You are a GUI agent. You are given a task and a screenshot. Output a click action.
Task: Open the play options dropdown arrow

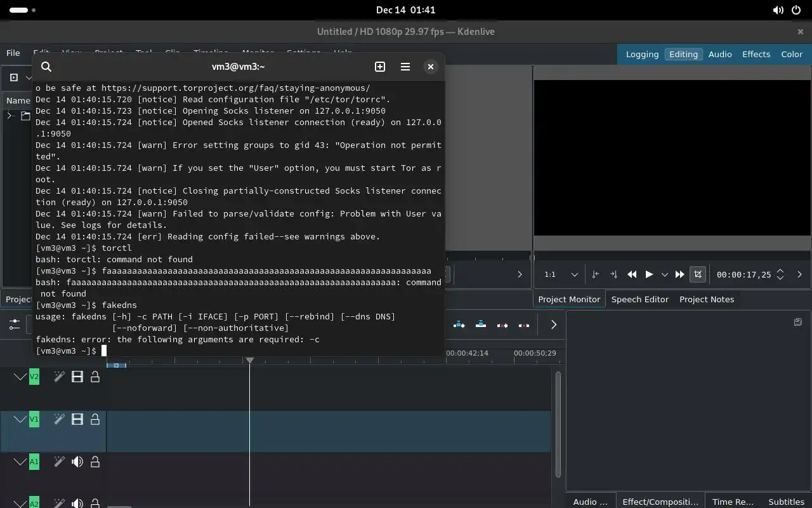665,275
